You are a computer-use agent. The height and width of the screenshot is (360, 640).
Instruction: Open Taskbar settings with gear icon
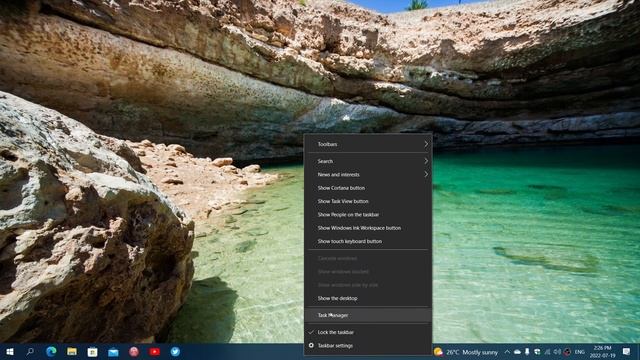pos(368,346)
